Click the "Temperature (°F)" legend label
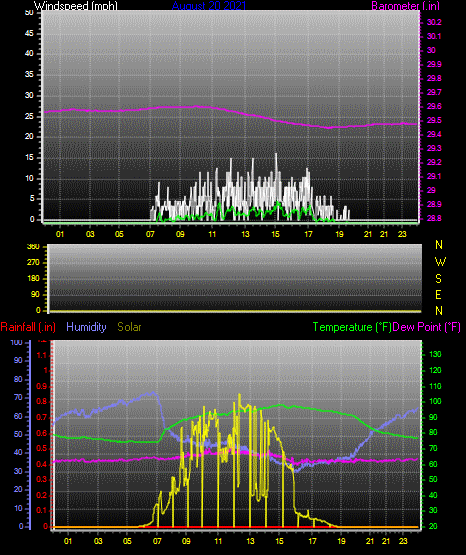 [x=352, y=327]
